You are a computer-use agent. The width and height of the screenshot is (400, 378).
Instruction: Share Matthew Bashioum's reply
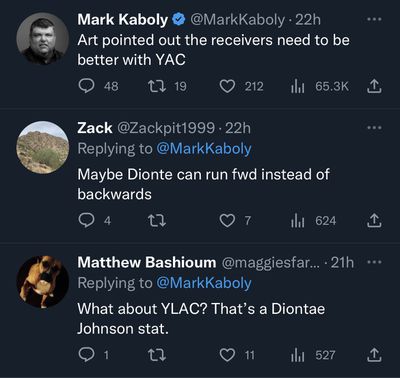coord(374,355)
